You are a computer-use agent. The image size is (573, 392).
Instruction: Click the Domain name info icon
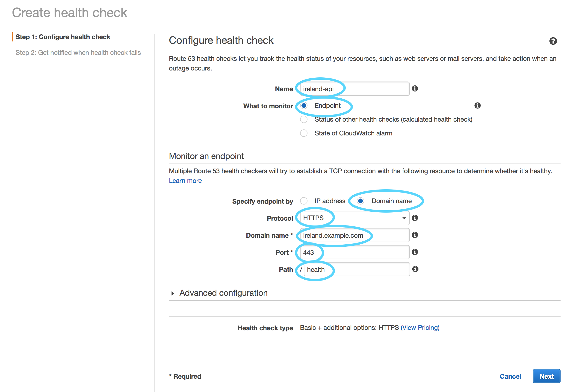click(415, 235)
